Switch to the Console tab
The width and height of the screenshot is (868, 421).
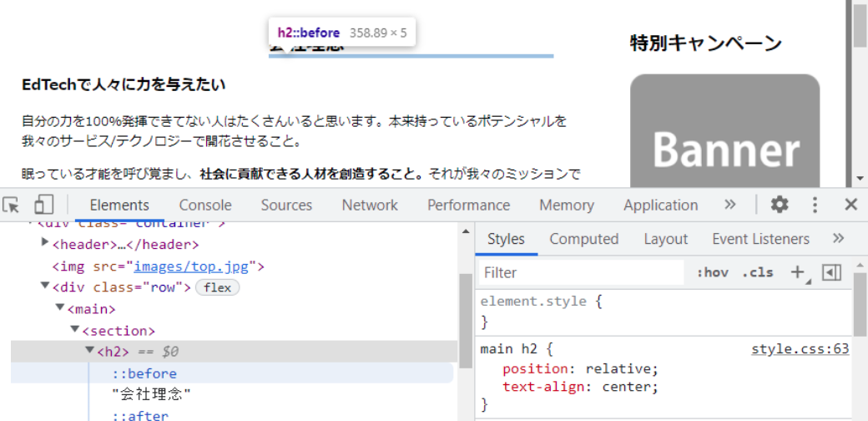tap(205, 205)
